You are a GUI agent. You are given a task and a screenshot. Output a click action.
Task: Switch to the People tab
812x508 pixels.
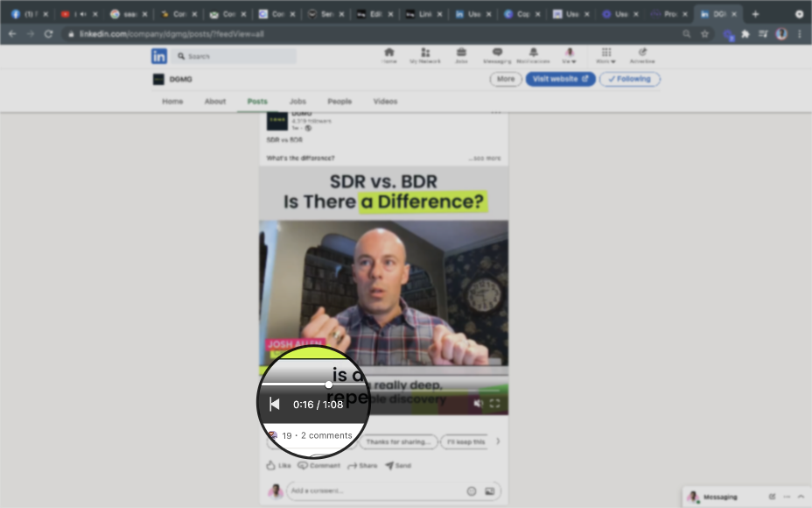[x=339, y=102]
